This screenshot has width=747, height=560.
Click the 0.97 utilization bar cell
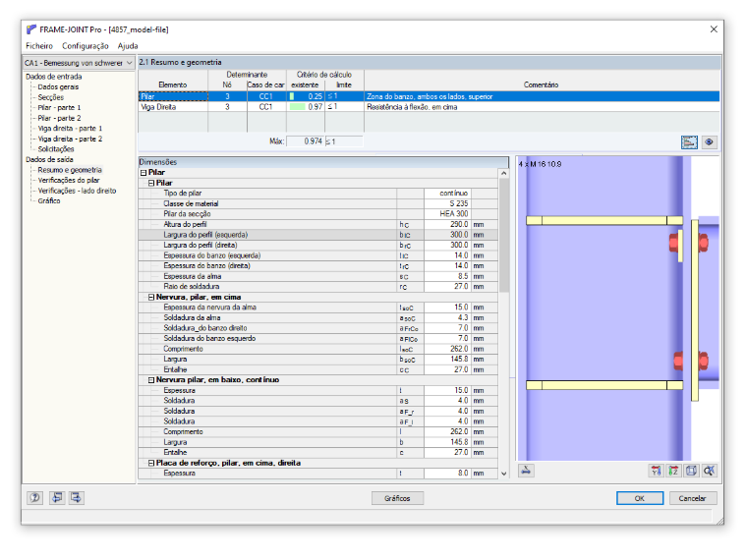click(306, 107)
